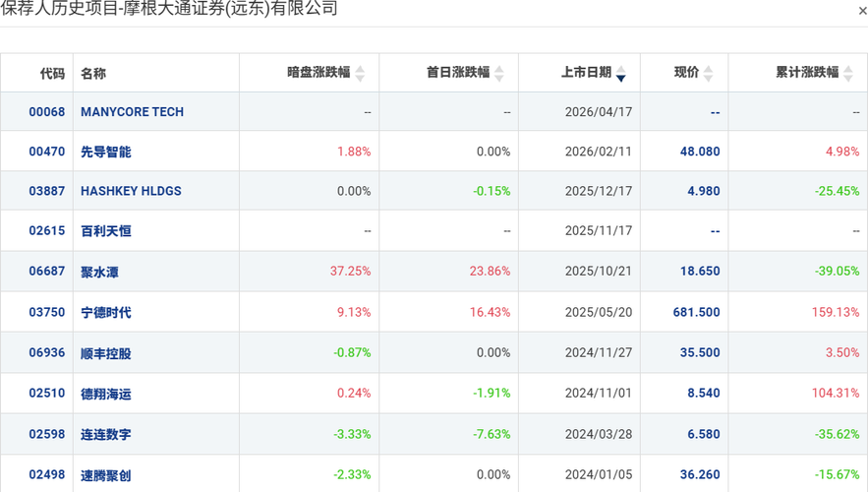Select listing date 2024/01/05
This screenshot has width=868, height=492.
pyautogui.click(x=599, y=474)
